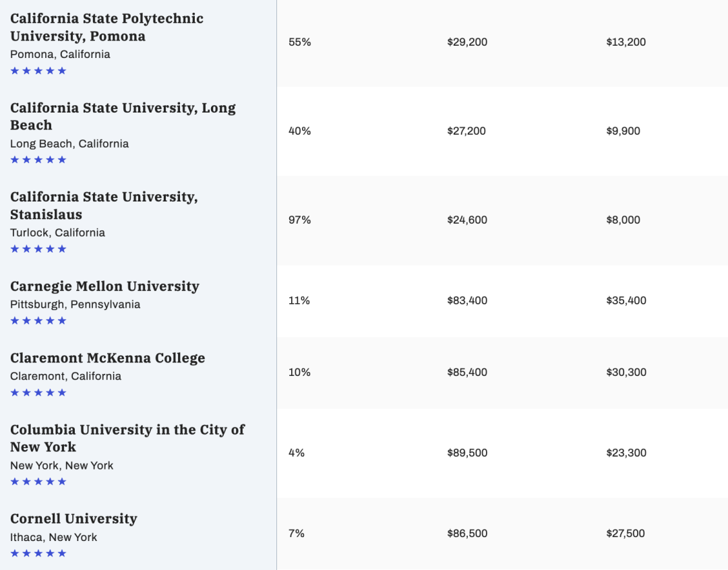Click the fifth star in Cornell's rating
Image resolution: width=728 pixels, height=570 pixels.
click(x=62, y=553)
